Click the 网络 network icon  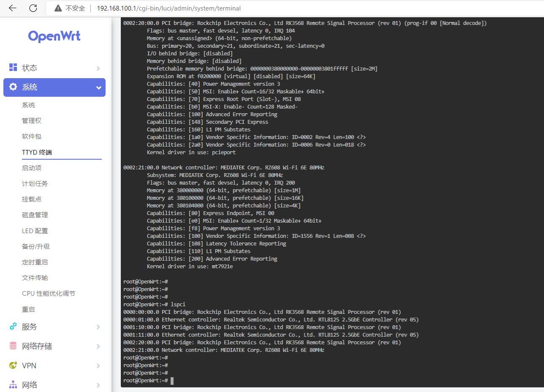13,384
